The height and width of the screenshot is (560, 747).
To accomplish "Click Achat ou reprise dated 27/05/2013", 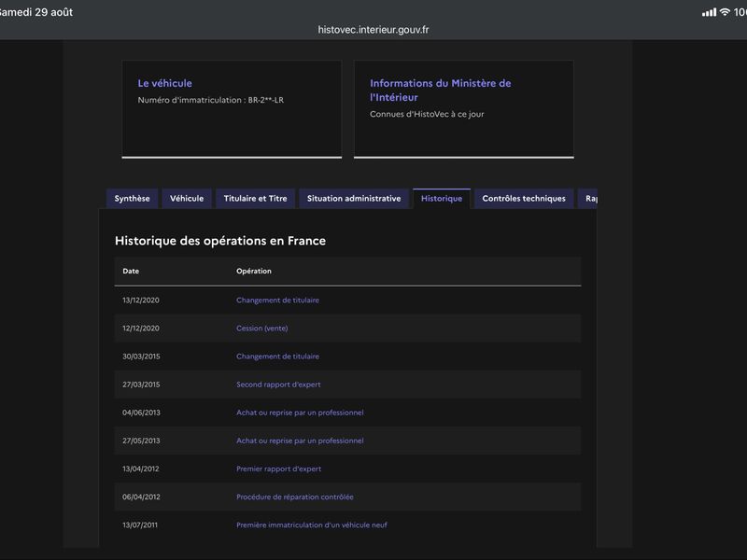I will 300,441.
